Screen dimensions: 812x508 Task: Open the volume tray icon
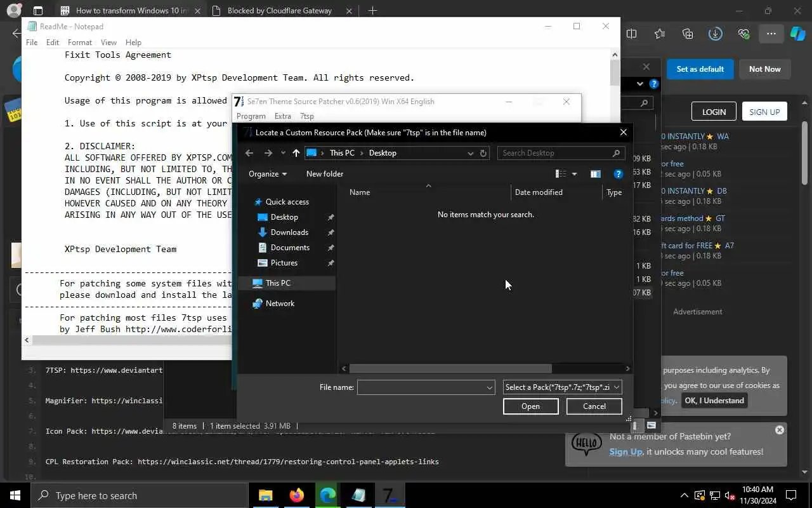click(x=730, y=495)
